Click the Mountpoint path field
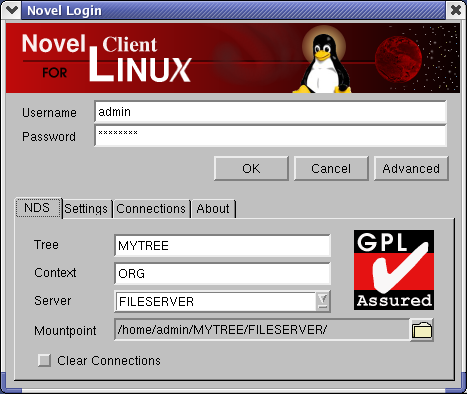 pos(262,330)
